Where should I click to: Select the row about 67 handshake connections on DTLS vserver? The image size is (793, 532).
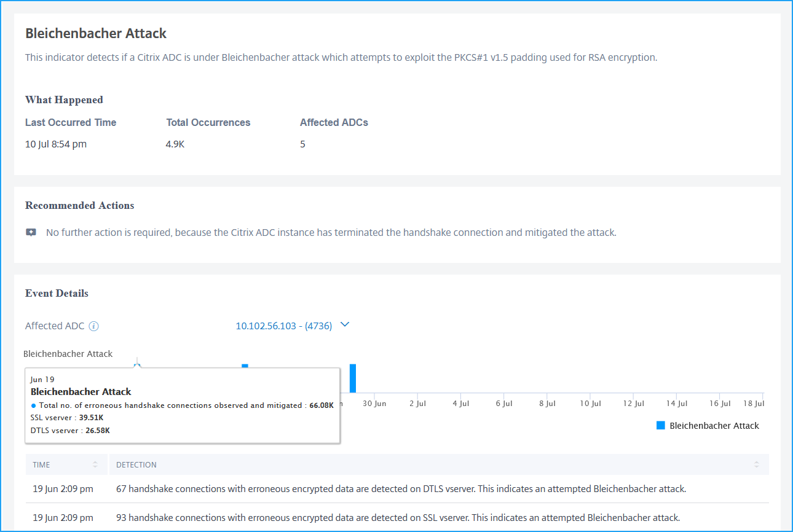pos(397,489)
